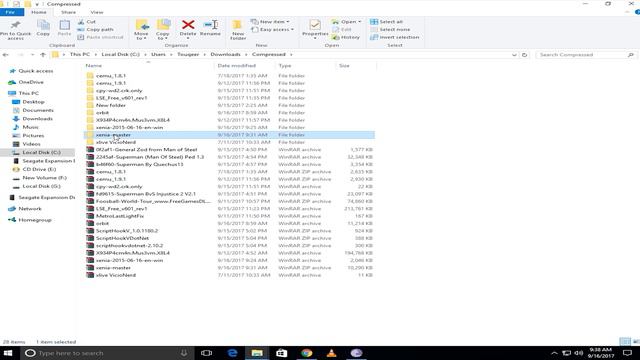
Task: Expand the Easy access dropdown
Action: point(273,29)
